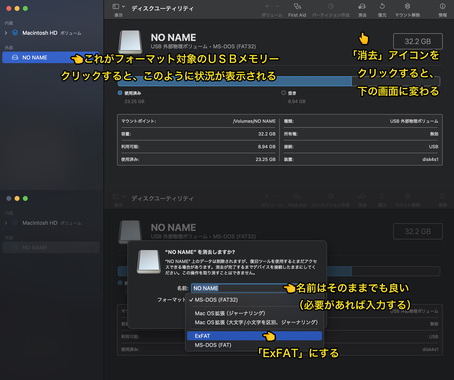This screenshot has height=380, width=454.
Task: Click the drive icon inside the erase dialog
Action: 149,262
